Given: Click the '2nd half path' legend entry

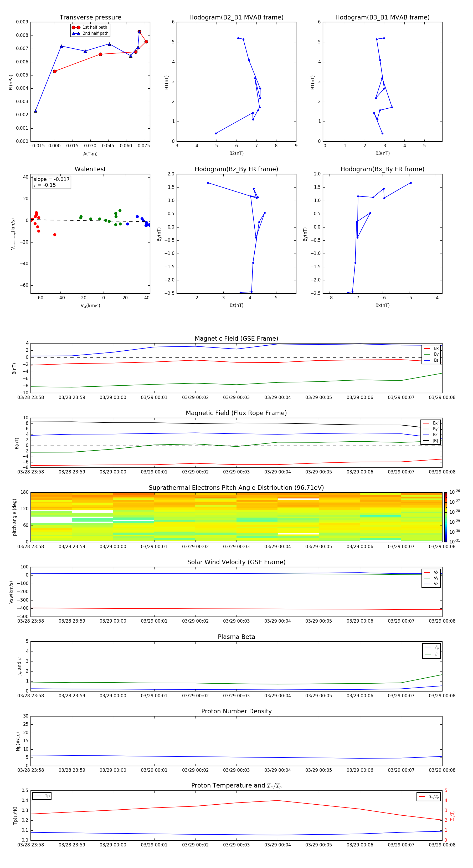Looking at the screenshot, I should pyautogui.click(x=90, y=33).
